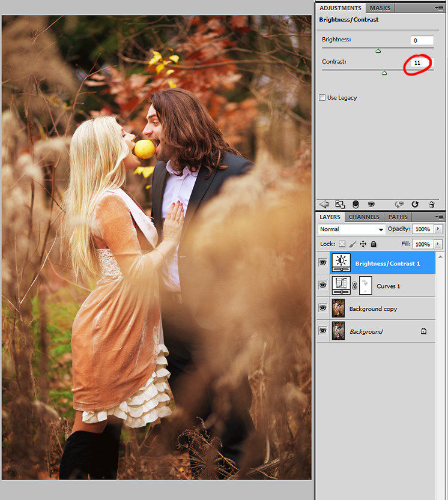
Task: Click the Lock: label
Action: (327, 244)
